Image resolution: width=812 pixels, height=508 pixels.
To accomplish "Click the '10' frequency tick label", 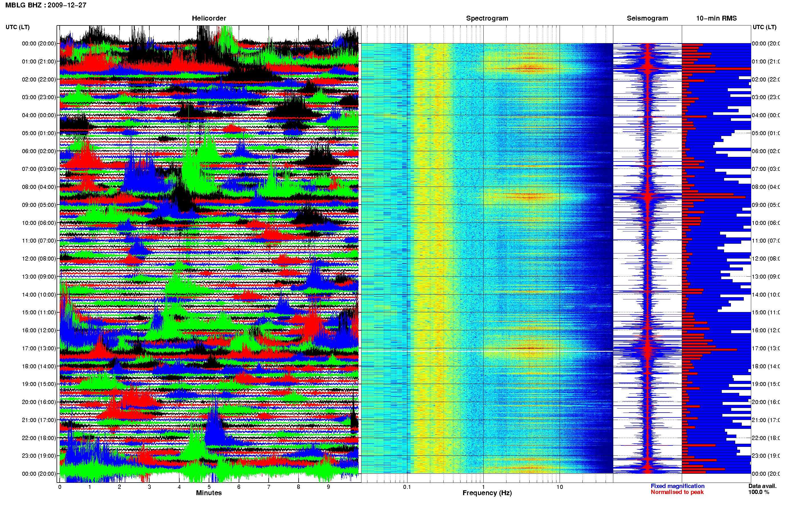I will [560, 487].
